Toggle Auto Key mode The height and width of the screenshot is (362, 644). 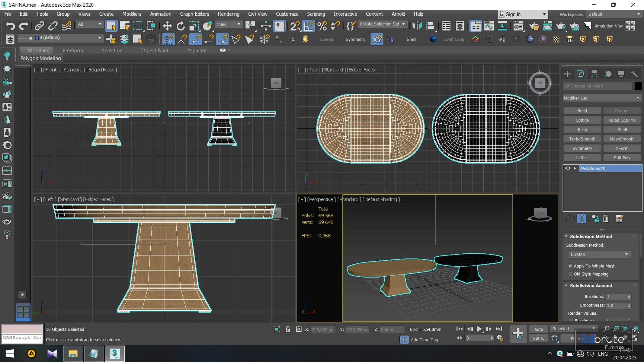point(538,329)
